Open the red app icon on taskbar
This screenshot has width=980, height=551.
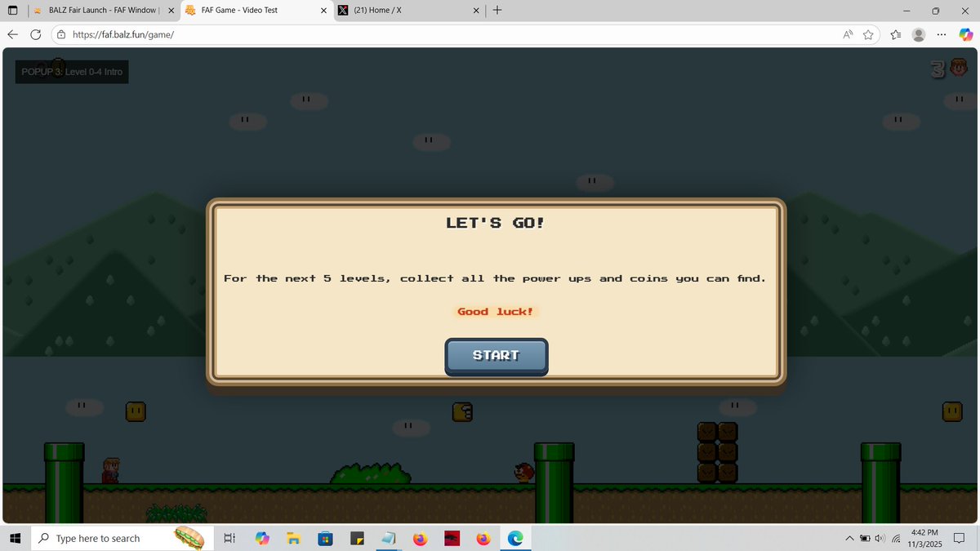pyautogui.click(x=452, y=538)
